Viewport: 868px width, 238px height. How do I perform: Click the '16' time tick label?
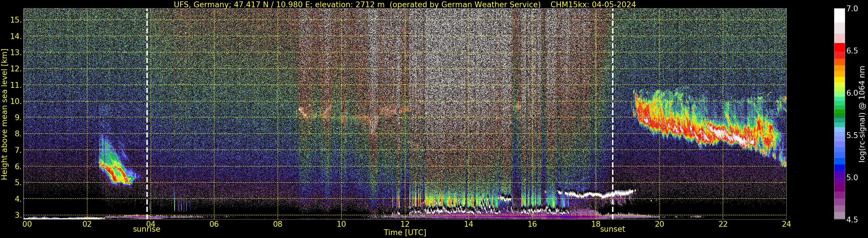(532, 224)
